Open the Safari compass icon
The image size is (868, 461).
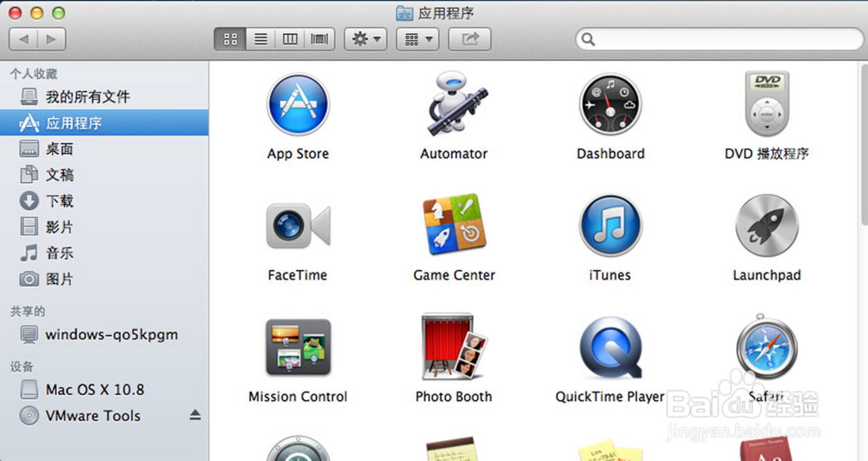point(766,346)
